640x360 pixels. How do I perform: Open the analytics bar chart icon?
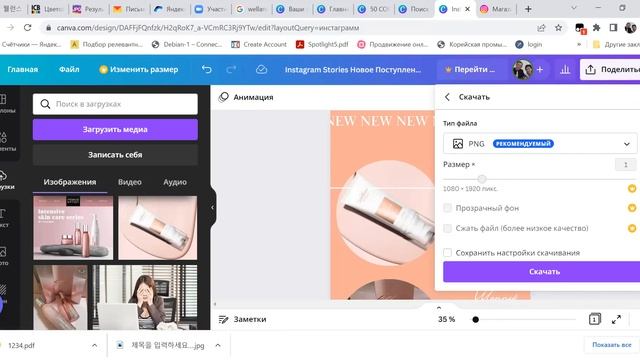point(565,70)
